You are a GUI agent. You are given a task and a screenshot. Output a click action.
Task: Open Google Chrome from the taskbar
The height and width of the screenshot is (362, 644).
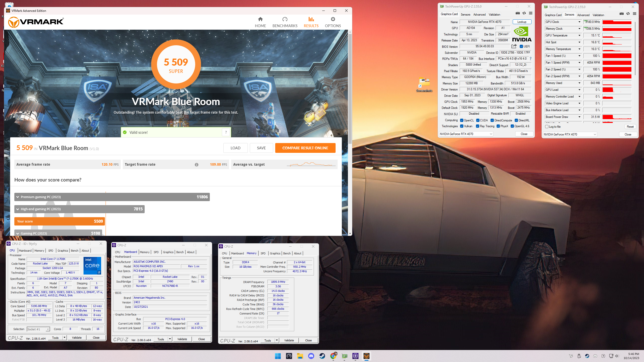pos(333,356)
